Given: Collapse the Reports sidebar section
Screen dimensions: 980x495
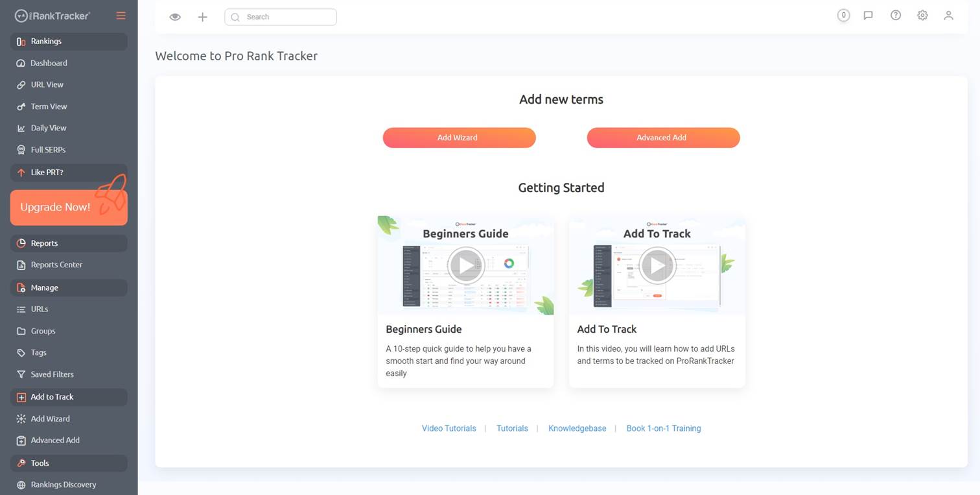Looking at the screenshot, I should point(69,243).
